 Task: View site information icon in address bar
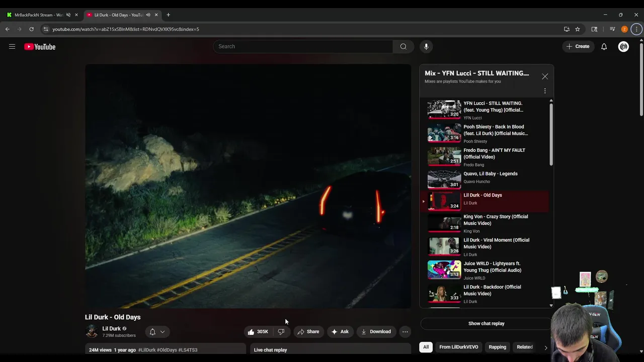pos(46,29)
